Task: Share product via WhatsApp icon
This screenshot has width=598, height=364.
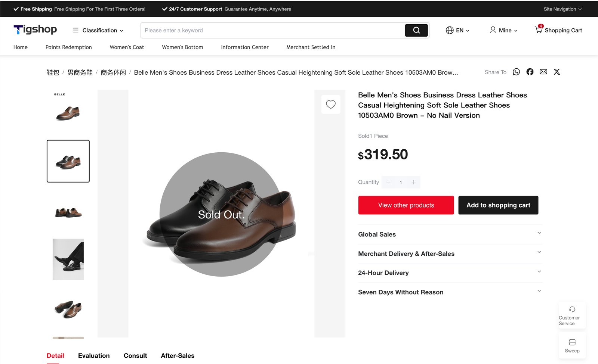Action: point(516,72)
